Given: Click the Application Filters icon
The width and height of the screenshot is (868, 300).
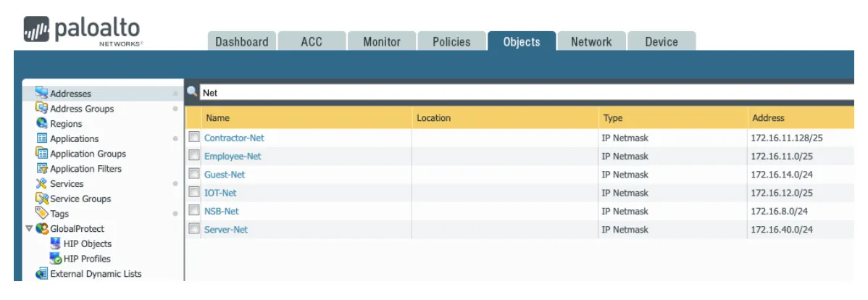Looking at the screenshot, I should 41,167.
